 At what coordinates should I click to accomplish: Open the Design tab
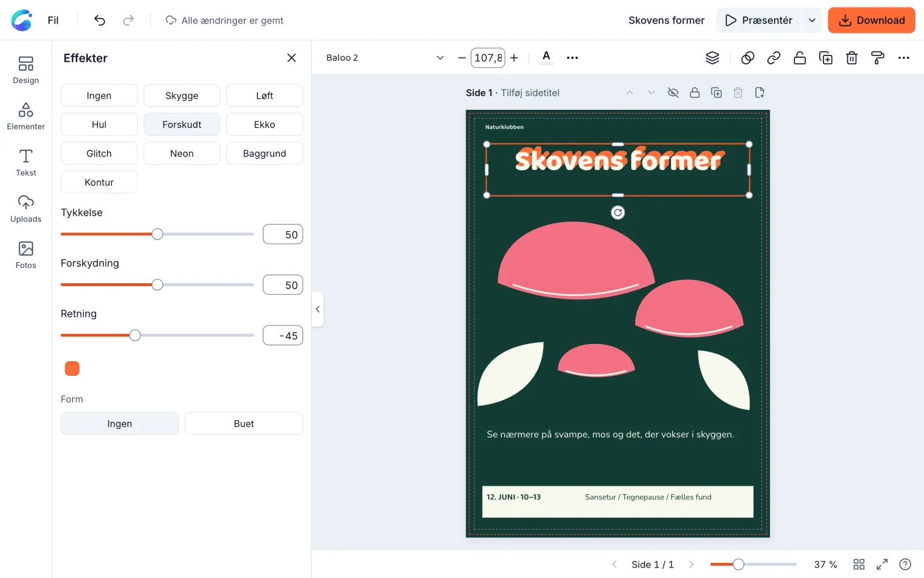click(26, 70)
